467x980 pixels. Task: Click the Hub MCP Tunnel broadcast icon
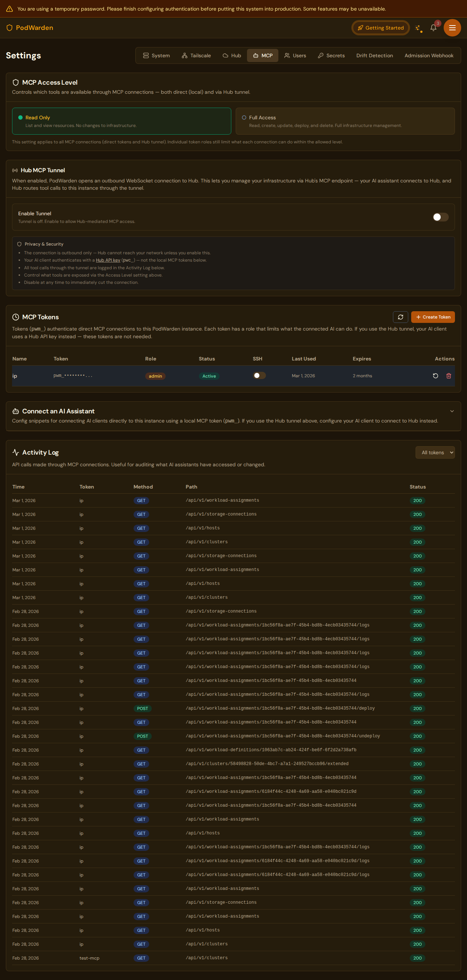(15, 170)
